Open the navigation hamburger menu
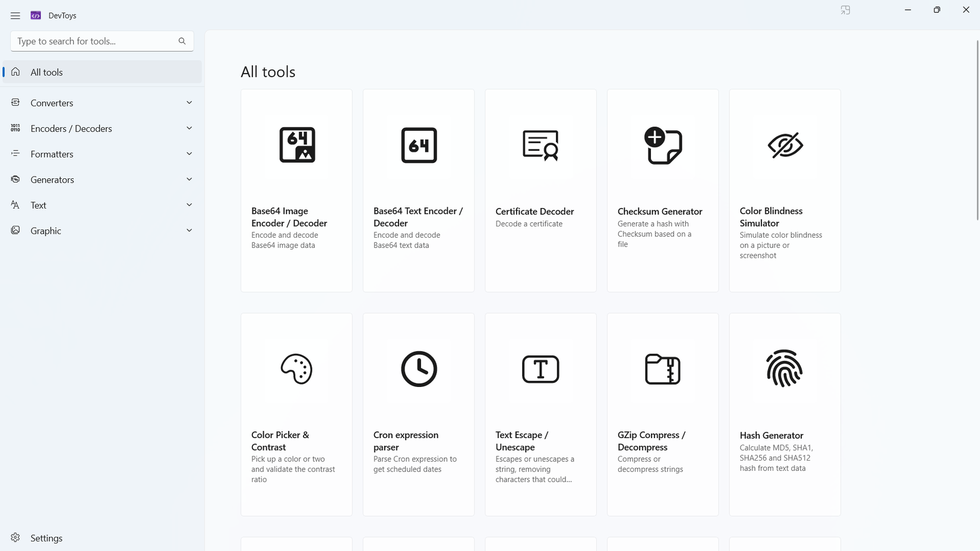The height and width of the screenshot is (551, 980). [x=15, y=15]
